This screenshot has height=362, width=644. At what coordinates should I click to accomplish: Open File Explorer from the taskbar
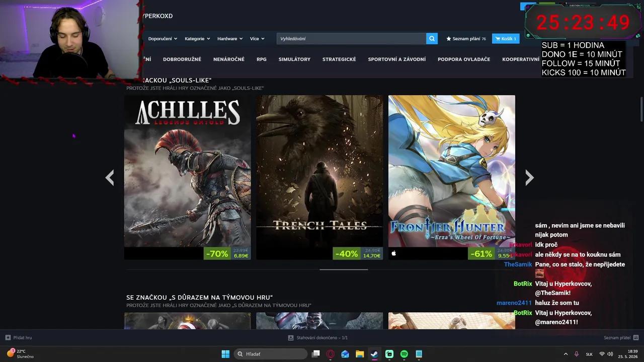pos(360,354)
